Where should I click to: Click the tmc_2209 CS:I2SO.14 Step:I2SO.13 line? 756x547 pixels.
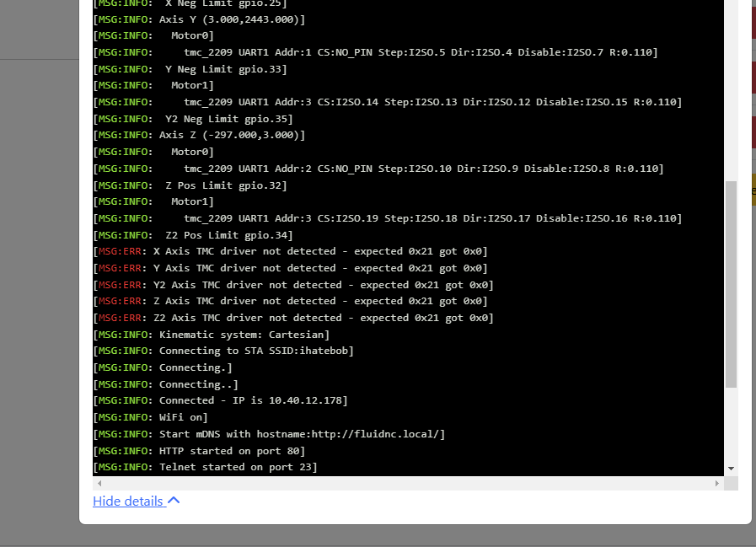389,102
